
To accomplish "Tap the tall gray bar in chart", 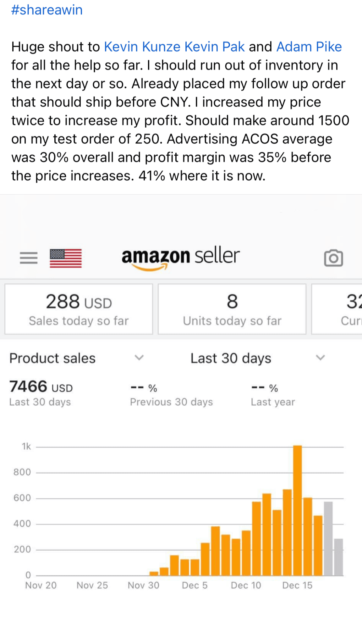I will click(x=328, y=538).
